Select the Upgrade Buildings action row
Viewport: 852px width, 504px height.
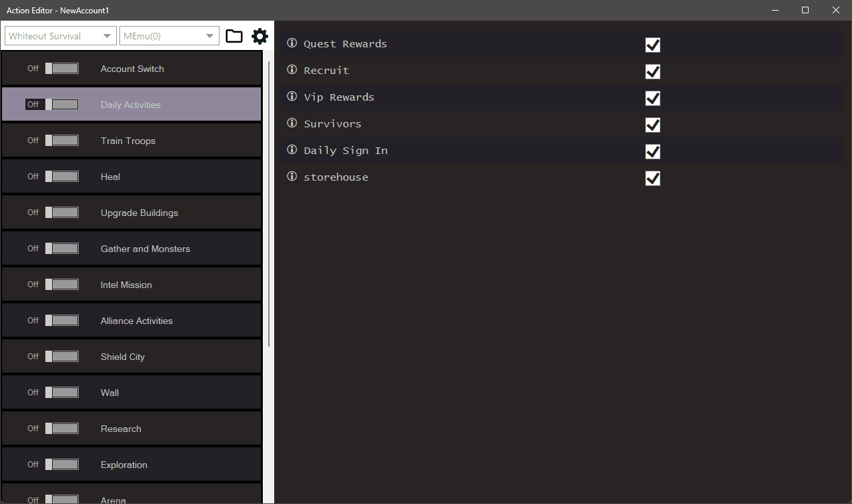pos(131,213)
